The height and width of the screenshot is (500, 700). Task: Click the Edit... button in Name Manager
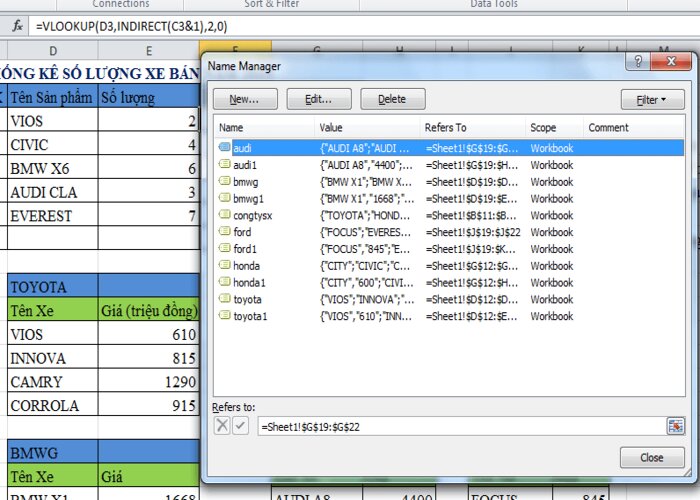tap(319, 99)
